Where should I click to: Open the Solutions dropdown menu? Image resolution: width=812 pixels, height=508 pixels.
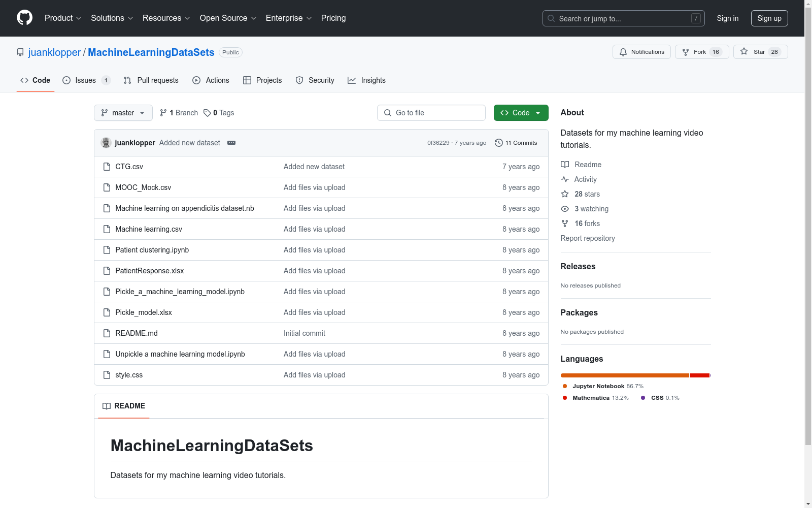[112, 18]
